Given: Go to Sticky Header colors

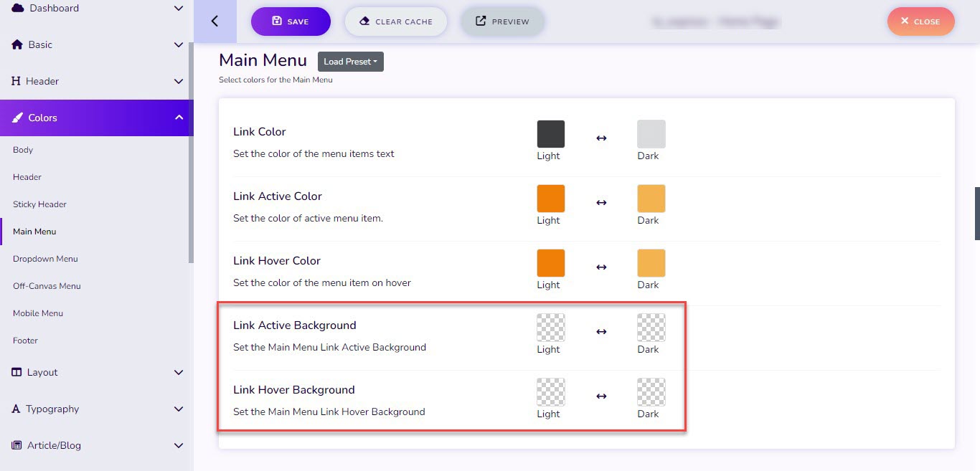Looking at the screenshot, I should (x=39, y=204).
